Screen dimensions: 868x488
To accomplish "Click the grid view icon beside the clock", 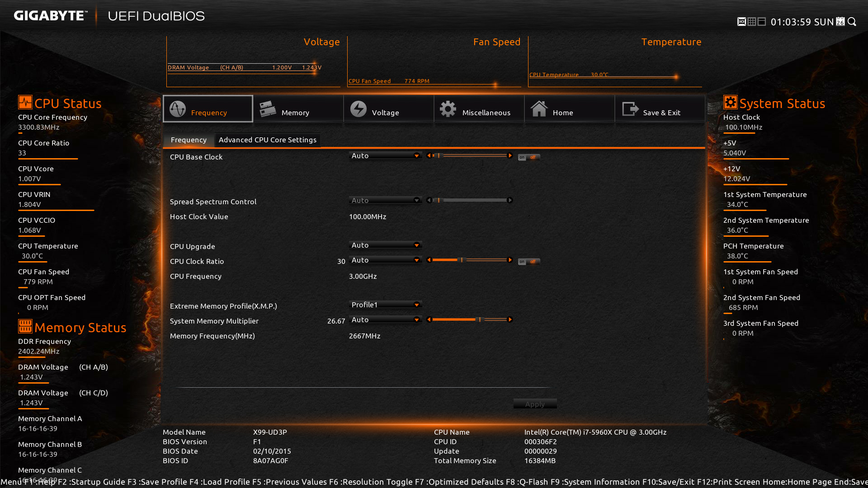I will [751, 22].
